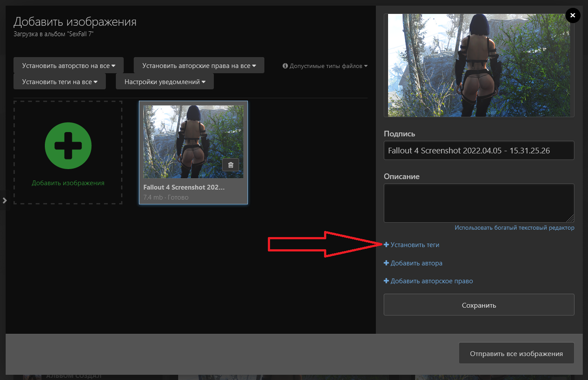Screen dimensions: 588x380
Task: Click Использовать богатый текстовый редактор link
Action: (x=514, y=227)
